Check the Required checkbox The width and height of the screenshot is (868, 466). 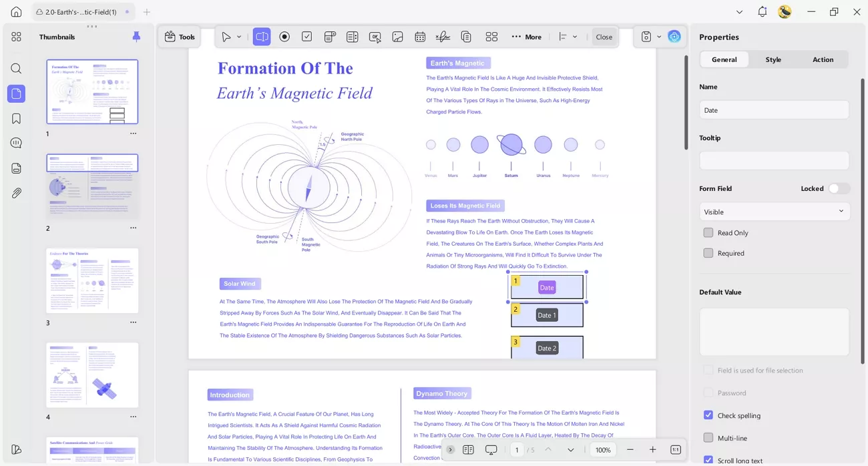(x=708, y=253)
